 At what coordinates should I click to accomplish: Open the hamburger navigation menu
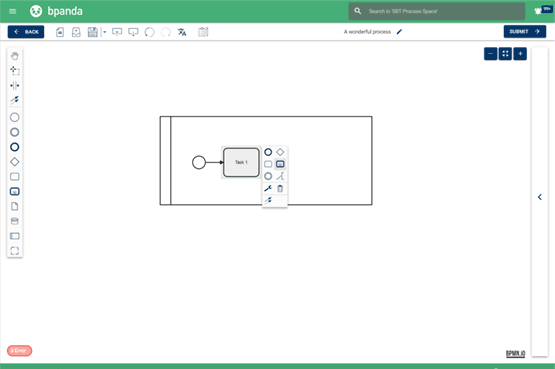(x=13, y=11)
